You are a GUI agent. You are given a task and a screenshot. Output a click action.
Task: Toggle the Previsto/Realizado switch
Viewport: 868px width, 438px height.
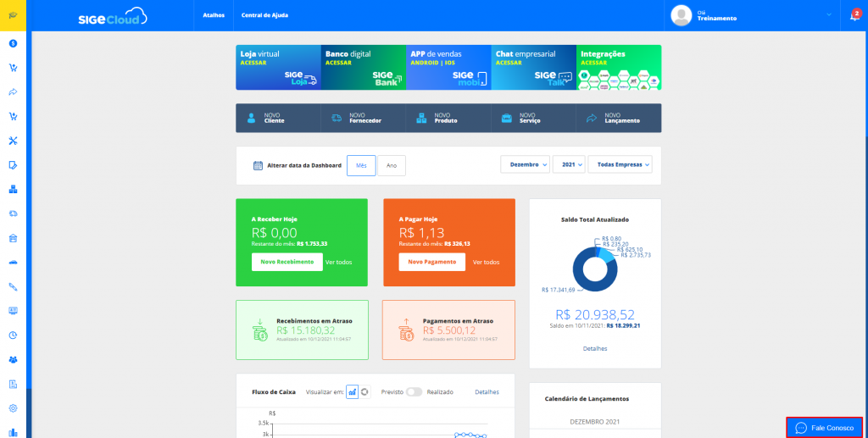coord(414,391)
